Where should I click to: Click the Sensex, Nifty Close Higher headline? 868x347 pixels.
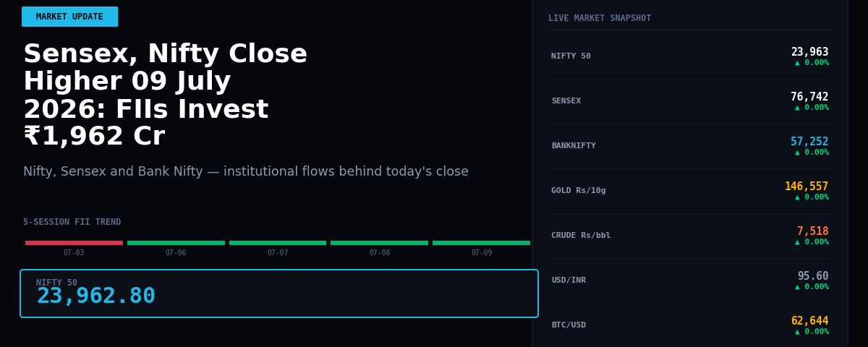tap(166, 95)
